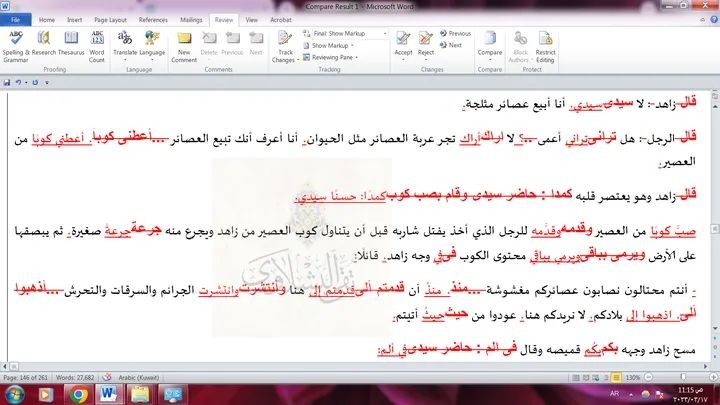Click the zoom slider handle
Viewport: 720px width, 405px height.
683,377
